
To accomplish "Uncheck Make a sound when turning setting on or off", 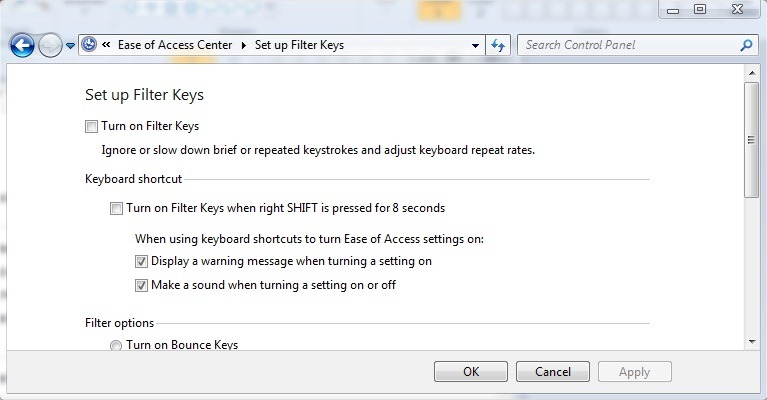I will coord(141,286).
